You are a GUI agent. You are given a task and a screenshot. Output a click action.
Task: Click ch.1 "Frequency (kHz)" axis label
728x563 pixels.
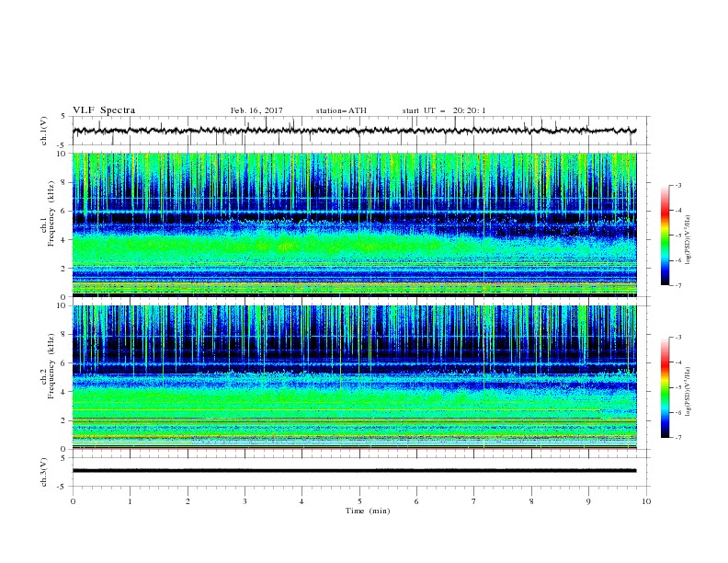tap(51, 214)
